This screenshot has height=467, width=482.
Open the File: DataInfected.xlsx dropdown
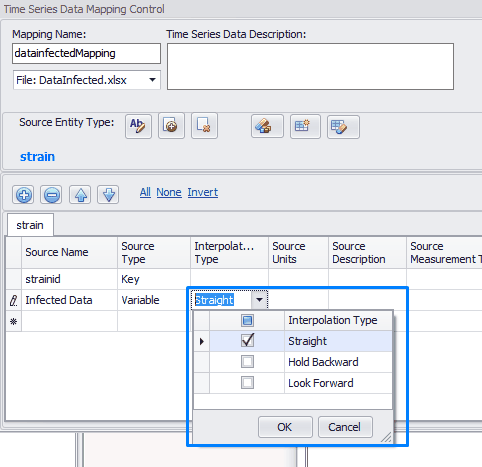[87, 80]
